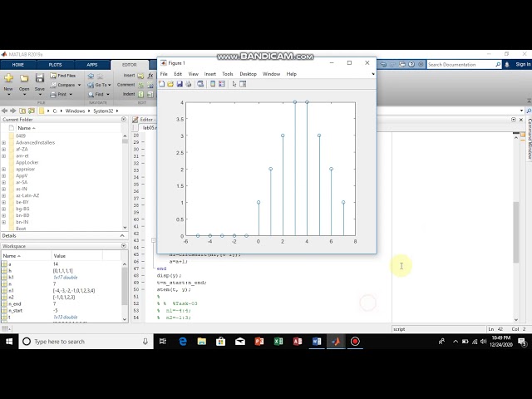532x399 pixels.
Task: Click Save Figure icon in figure toolbar
Action: pyautogui.click(x=180, y=84)
